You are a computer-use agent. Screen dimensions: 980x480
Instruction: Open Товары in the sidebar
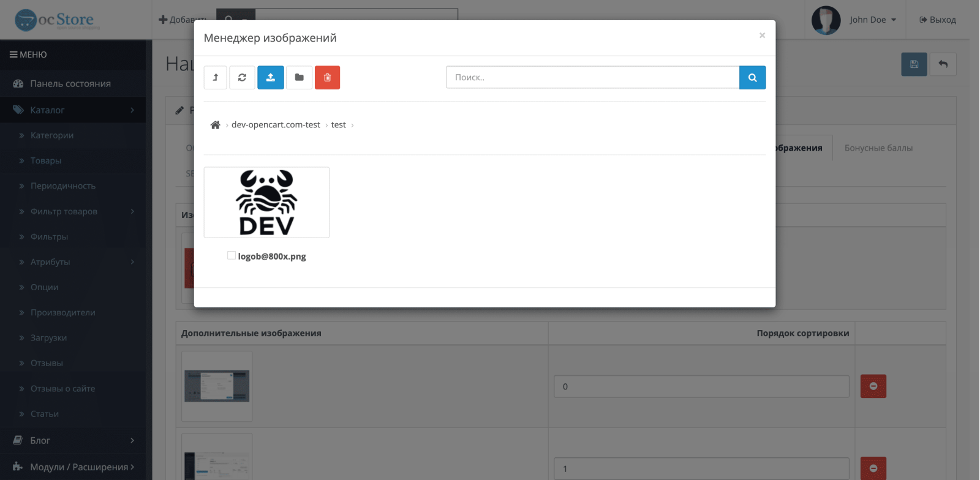pyautogui.click(x=46, y=160)
